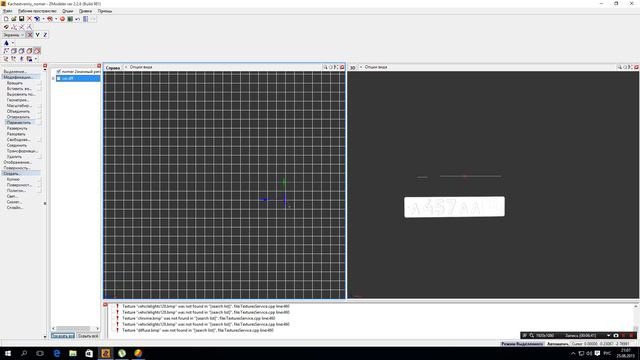The image size is (640, 360).
Task: Click the Windows Start button
Action: click(8, 353)
